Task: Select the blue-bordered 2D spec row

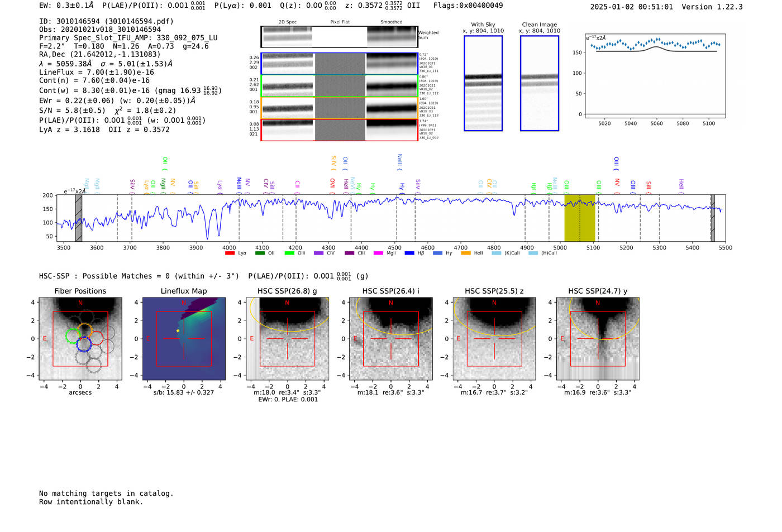Action: (339, 64)
